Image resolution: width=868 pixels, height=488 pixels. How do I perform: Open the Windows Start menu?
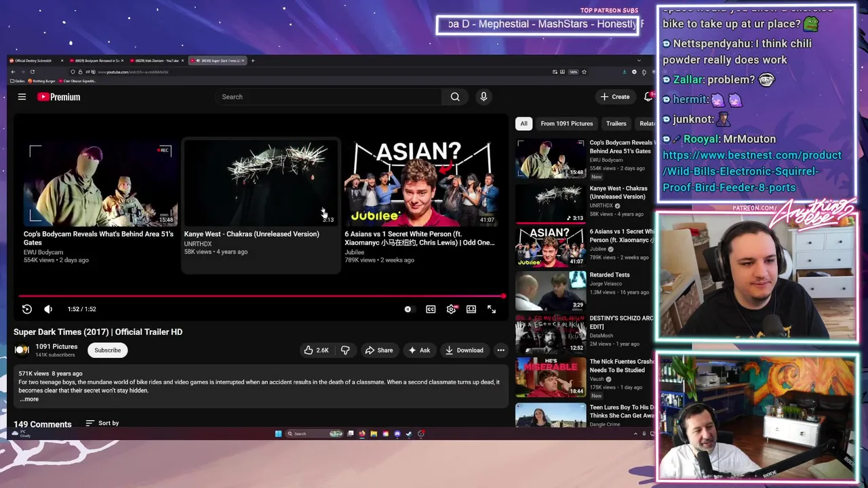[x=278, y=434]
